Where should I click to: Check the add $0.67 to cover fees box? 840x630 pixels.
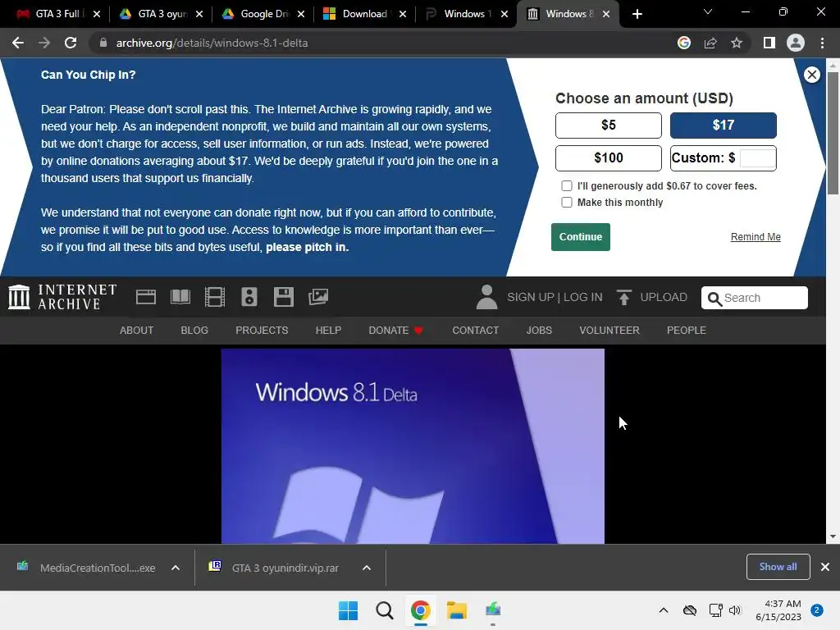tap(566, 186)
